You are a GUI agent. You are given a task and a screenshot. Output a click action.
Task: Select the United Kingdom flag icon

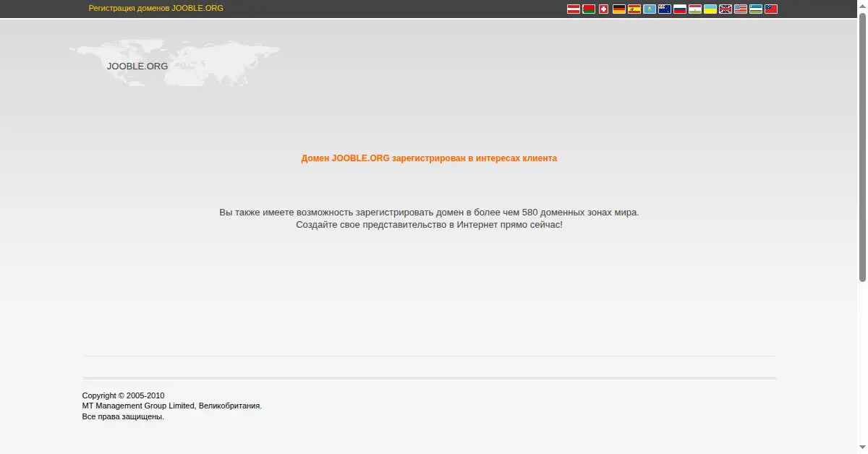(726, 9)
